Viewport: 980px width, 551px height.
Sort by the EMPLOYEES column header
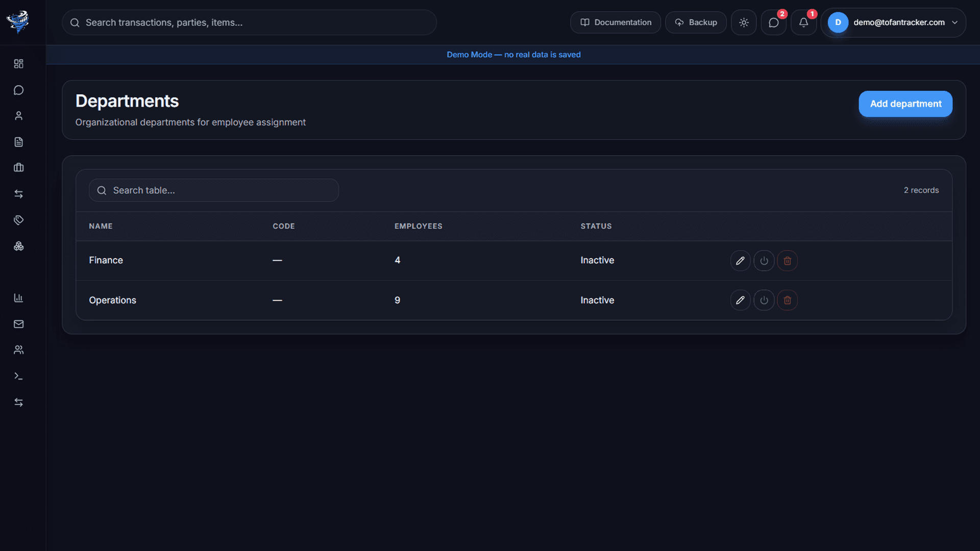coord(419,226)
